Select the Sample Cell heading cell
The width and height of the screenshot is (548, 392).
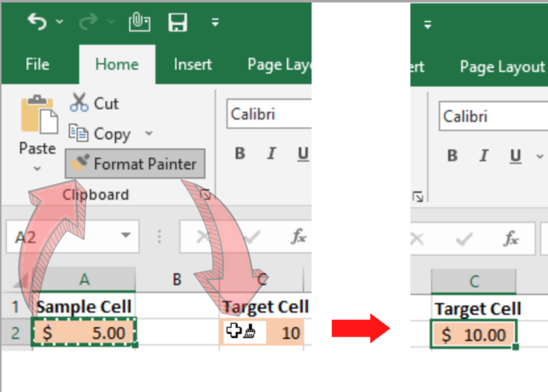coord(84,307)
